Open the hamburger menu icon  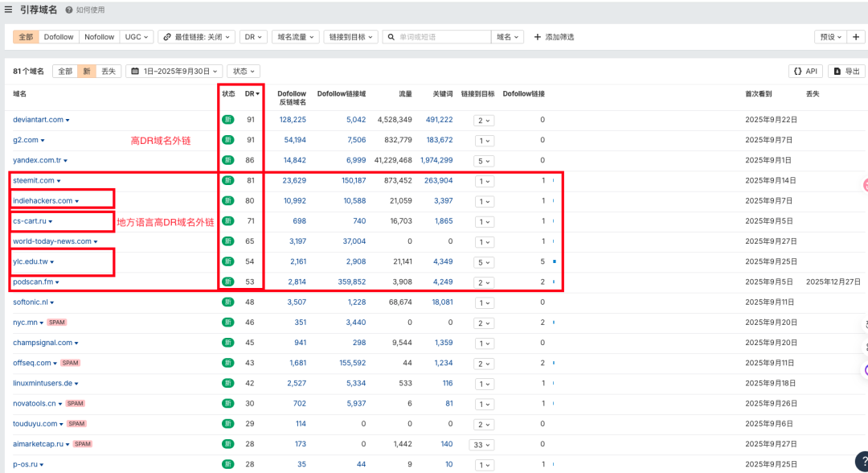tap(8, 10)
